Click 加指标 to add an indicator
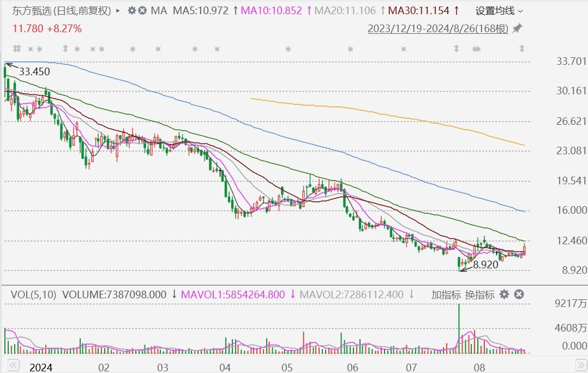The image size is (588, 373). [446, 294]
